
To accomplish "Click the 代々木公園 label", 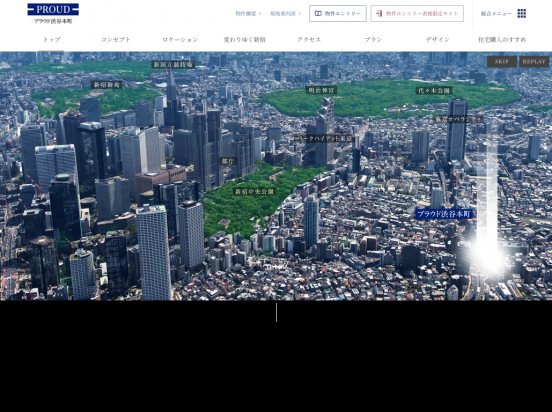I will pyautogui.click(x=434, y=90).
